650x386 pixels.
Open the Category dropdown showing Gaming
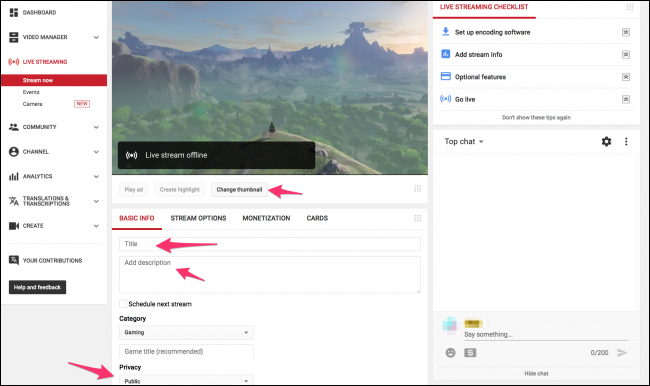click(186, 333)
